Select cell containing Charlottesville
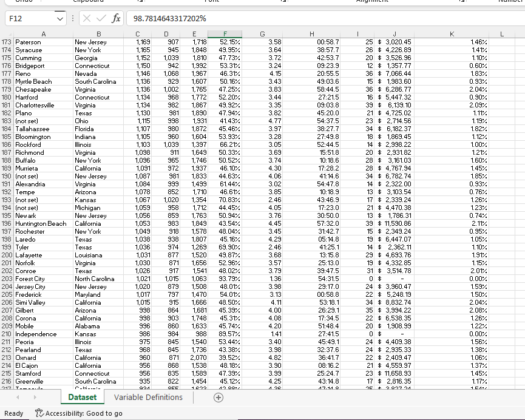Viewport: 525px width, 420px height. click(43, 105)
